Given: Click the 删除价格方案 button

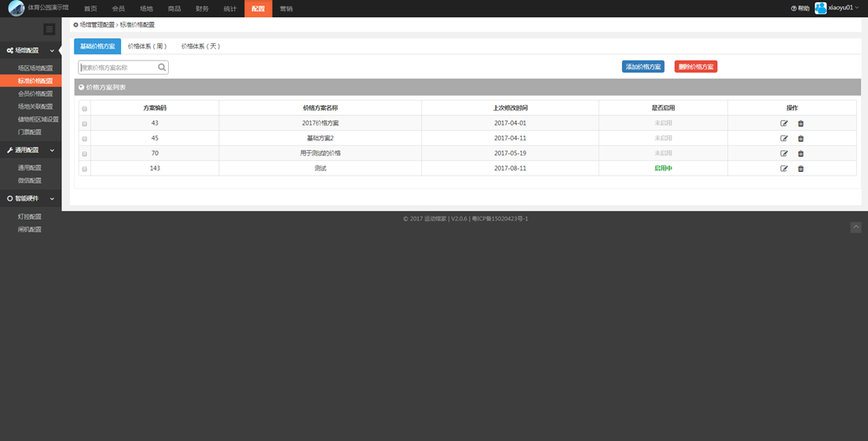Looking at the screenshot, I should click(696, 67).
